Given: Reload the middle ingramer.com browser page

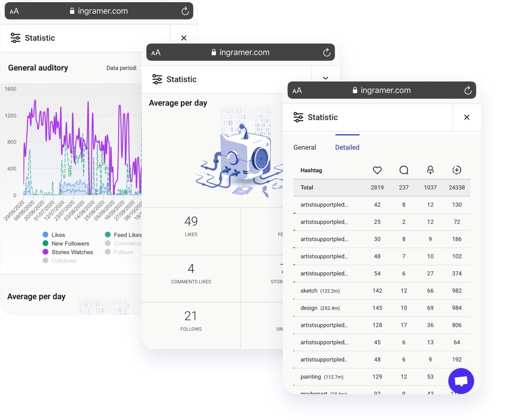Looking at the screenshot, I should click(x=326, y=52).
